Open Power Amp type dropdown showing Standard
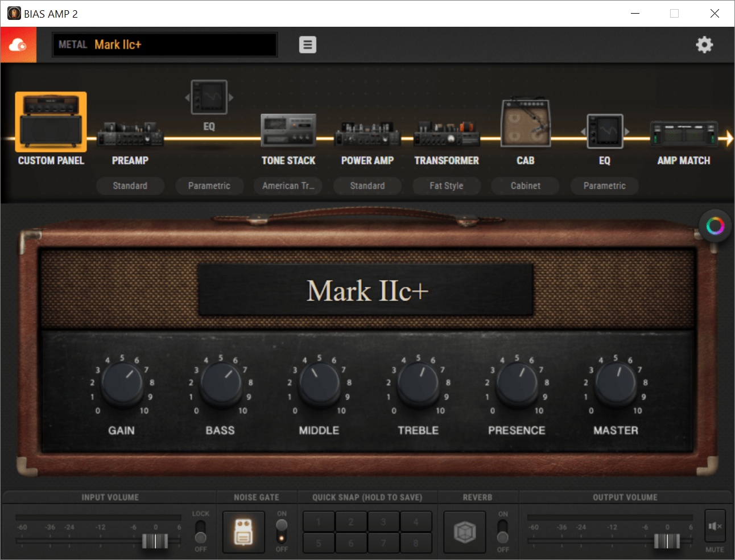 pos(367,186)
